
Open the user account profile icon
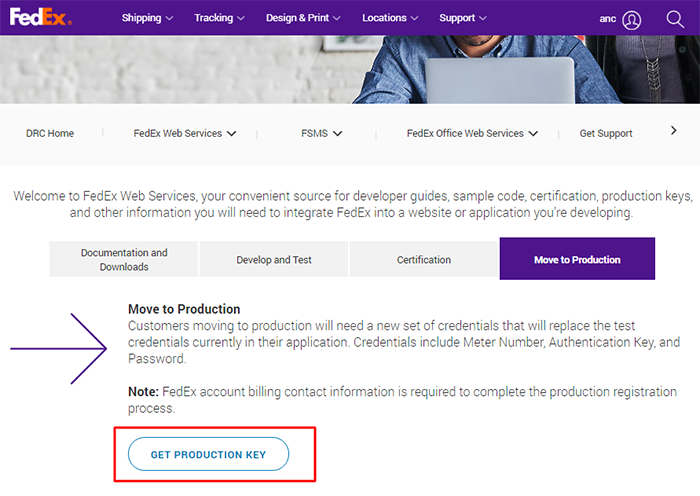tap(631, 19)
